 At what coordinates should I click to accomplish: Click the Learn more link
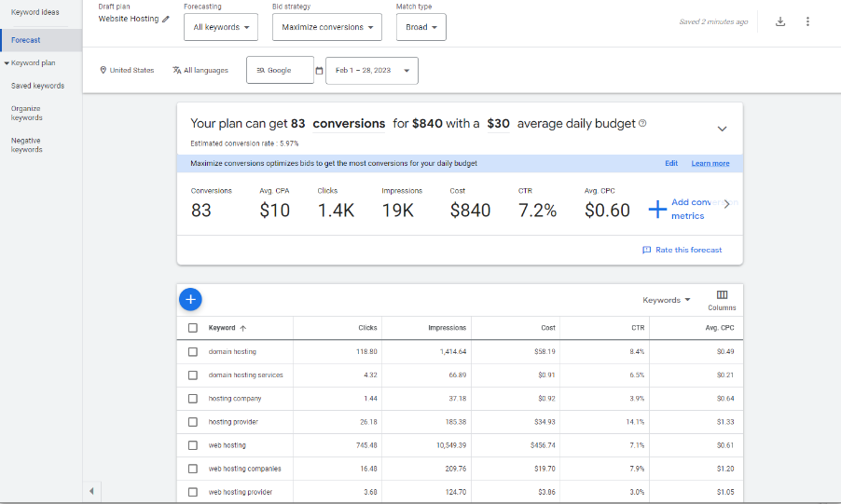point(710,163)
